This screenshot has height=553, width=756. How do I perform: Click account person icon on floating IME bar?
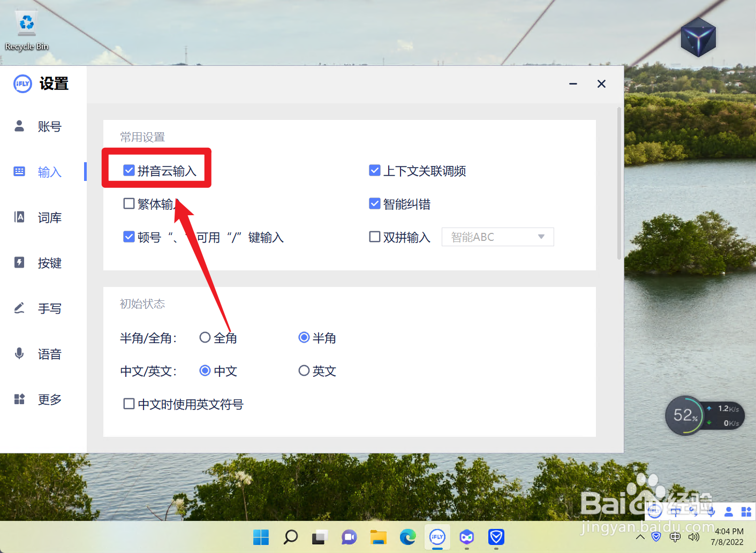pyautogui.click(x=729, y=512)
